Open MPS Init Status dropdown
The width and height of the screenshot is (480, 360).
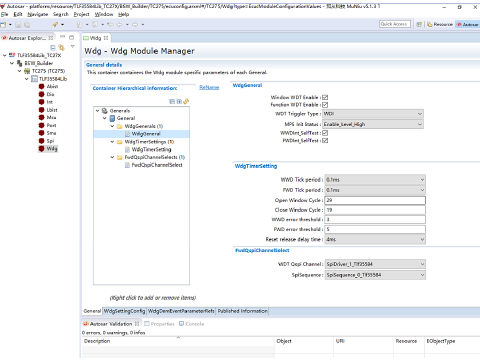coord(373,124)
